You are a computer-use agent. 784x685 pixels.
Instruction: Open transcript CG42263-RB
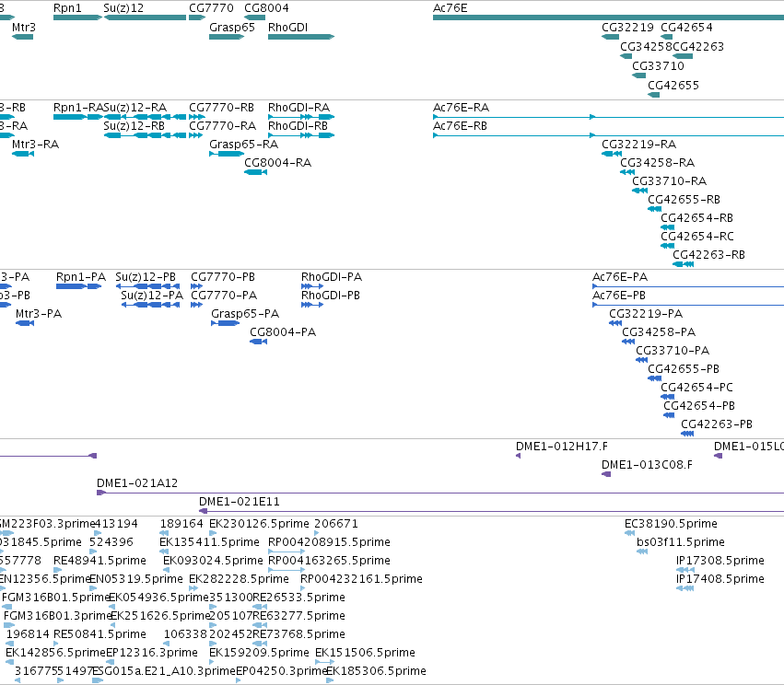[709, 255]
